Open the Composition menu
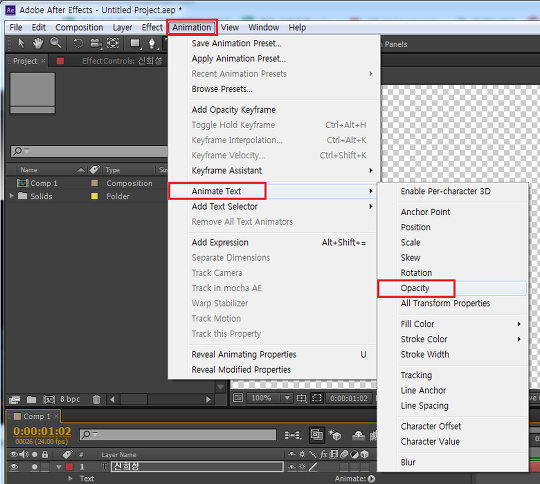This screenshot has height=484, width=540. (79, 27)
